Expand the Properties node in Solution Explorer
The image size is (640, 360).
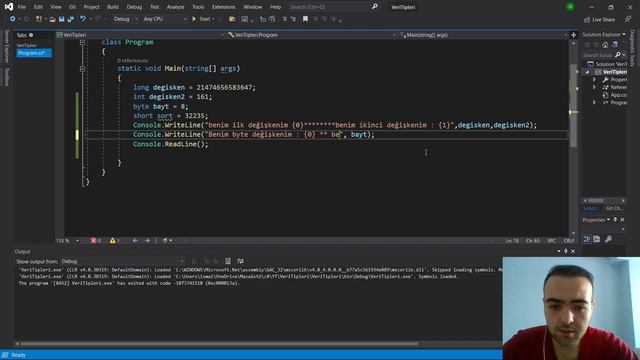point(594,80)
